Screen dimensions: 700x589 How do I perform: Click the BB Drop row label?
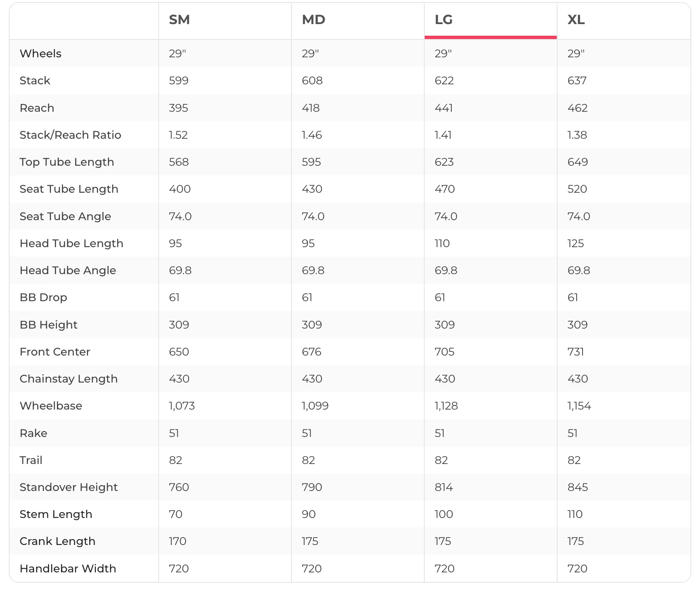[x=44, y=297]
